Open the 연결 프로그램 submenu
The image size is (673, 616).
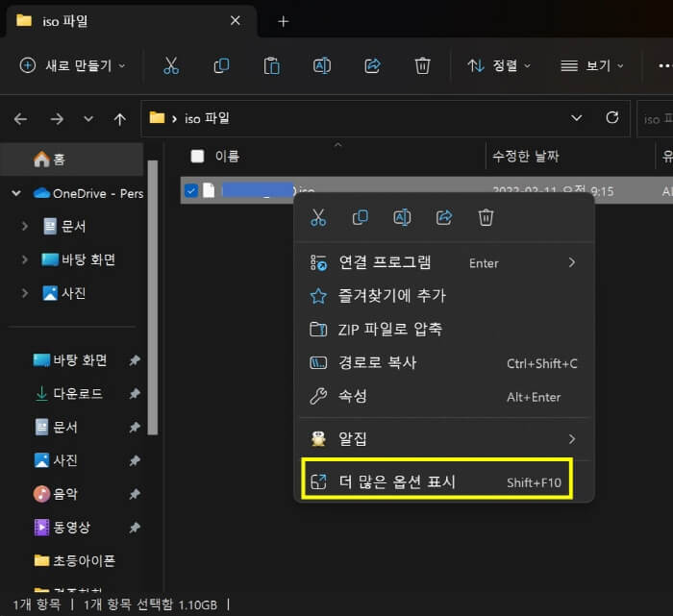point(443,262)
